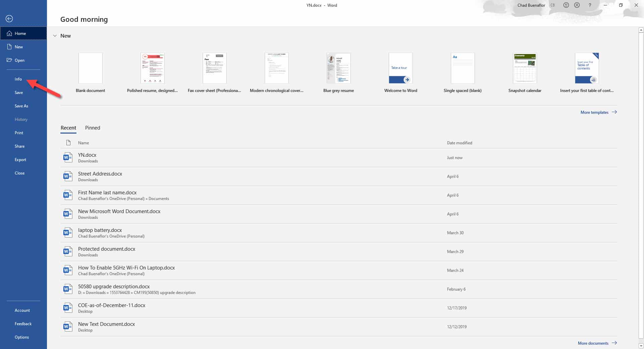
Task: Choose the Snapshot calendar template
Action: pyautogui.click(x=525, y=73)
